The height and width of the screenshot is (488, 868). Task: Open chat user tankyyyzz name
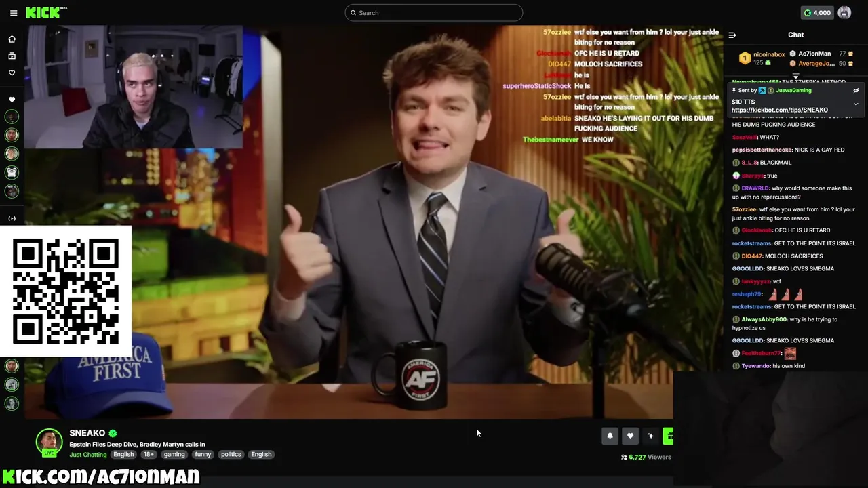click(755, 281)
